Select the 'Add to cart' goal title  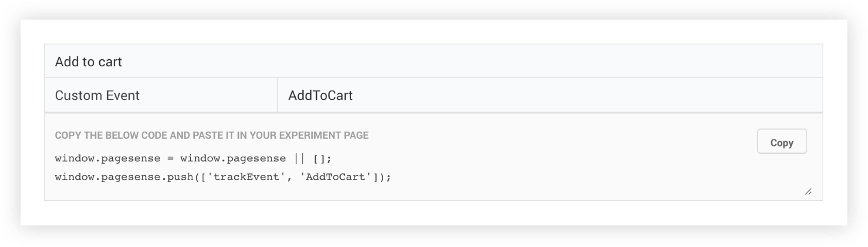point(88,61)
